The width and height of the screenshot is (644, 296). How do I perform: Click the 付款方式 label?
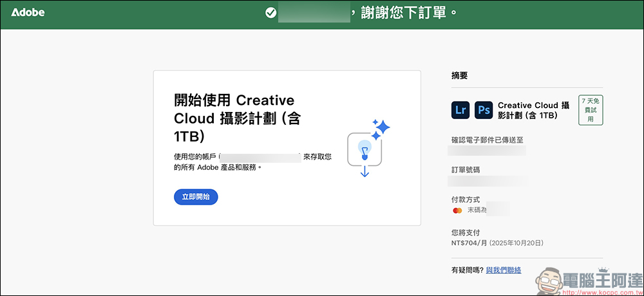(x=466, y=199)
